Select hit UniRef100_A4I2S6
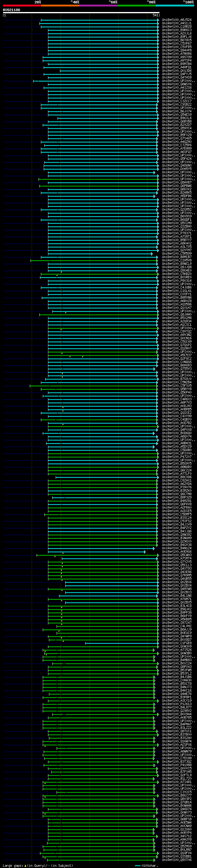This screenshot has height=868, width=197. pos(177,88)
